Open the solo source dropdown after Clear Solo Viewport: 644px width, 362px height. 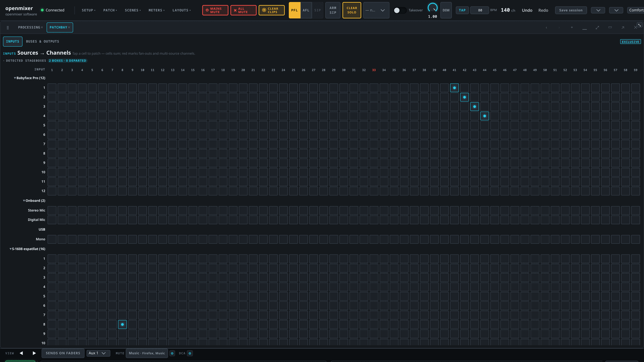click(x=376, y=10)
